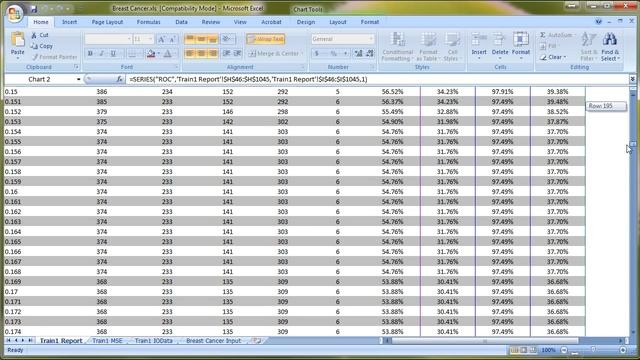Decrease font size with Shrink Font

[x=172, y=39]
